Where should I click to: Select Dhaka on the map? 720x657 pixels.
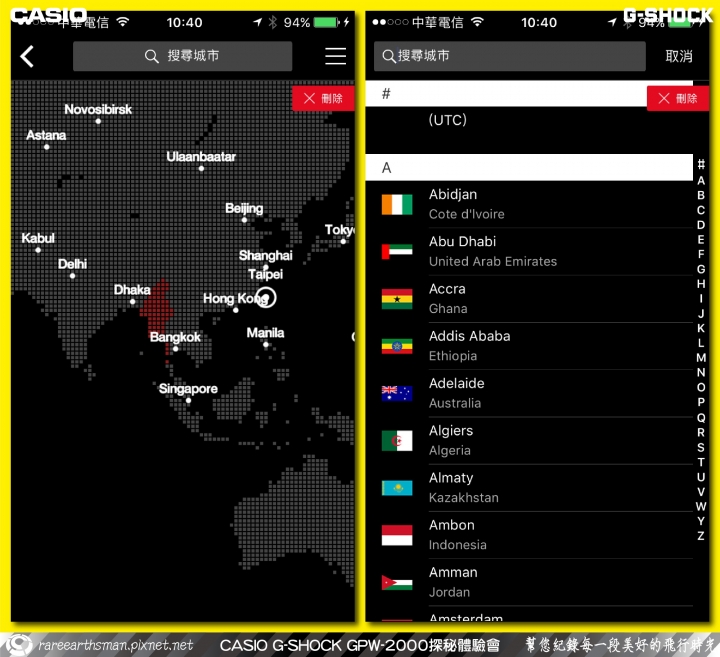pyautogui.click(x=132, y=294)
